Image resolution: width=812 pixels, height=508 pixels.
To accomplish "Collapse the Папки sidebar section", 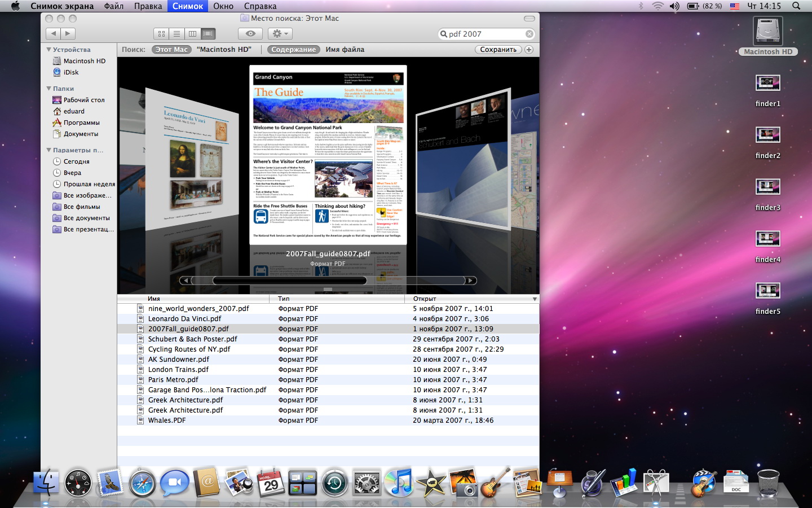I will coord(48,89).
